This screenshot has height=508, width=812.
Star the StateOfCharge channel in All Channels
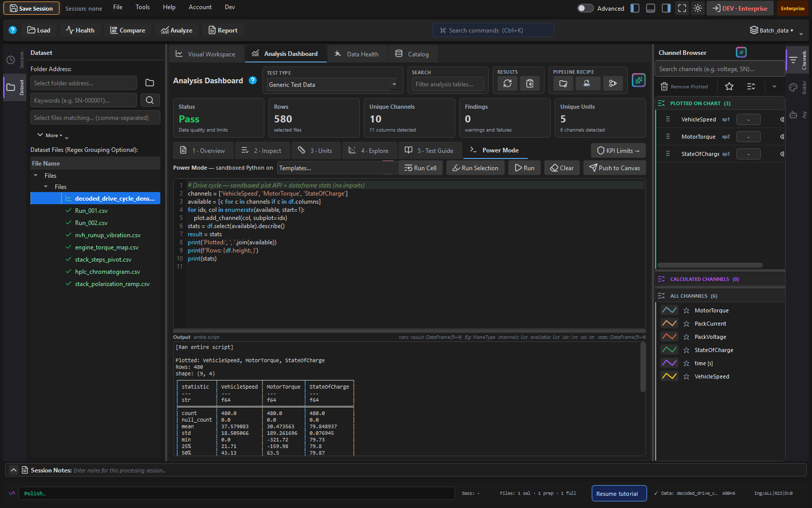point(686,350)
